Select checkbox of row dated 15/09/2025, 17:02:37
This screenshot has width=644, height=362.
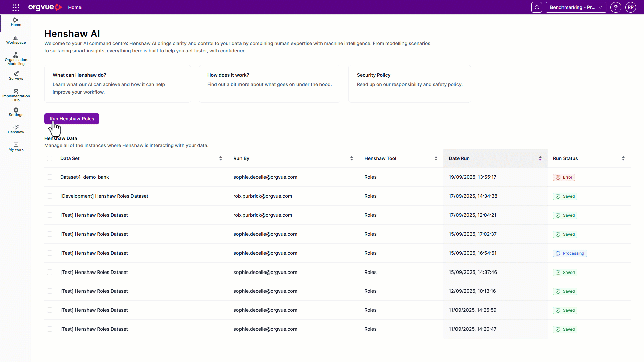(x=50, y=234)
